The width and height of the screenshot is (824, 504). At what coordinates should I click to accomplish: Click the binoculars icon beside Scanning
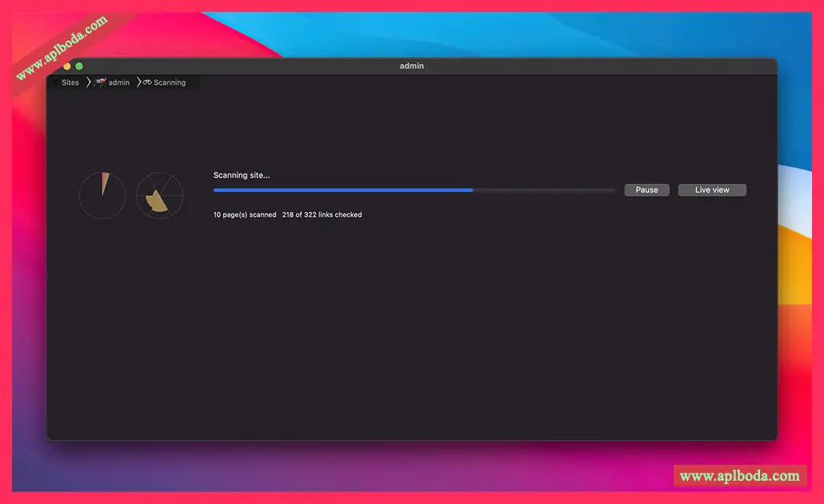[147, 82]
